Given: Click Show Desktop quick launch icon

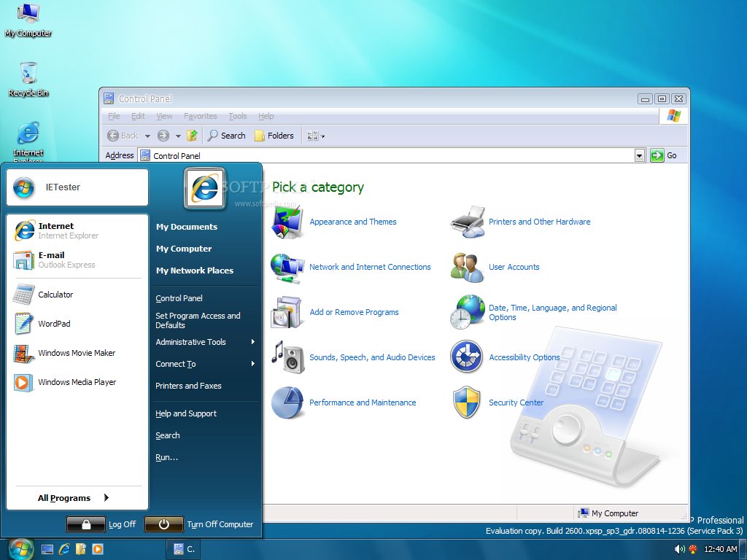Looking at the screenshot, I should 47,550.
